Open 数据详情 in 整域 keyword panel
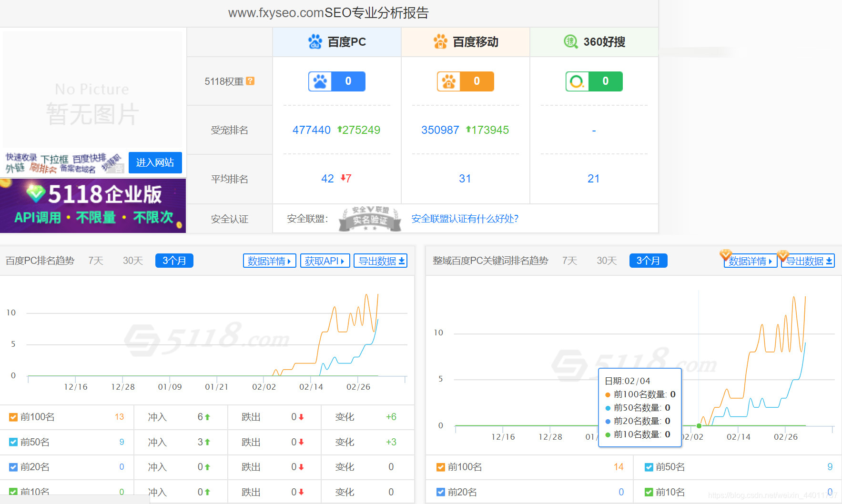 (751, 261)
